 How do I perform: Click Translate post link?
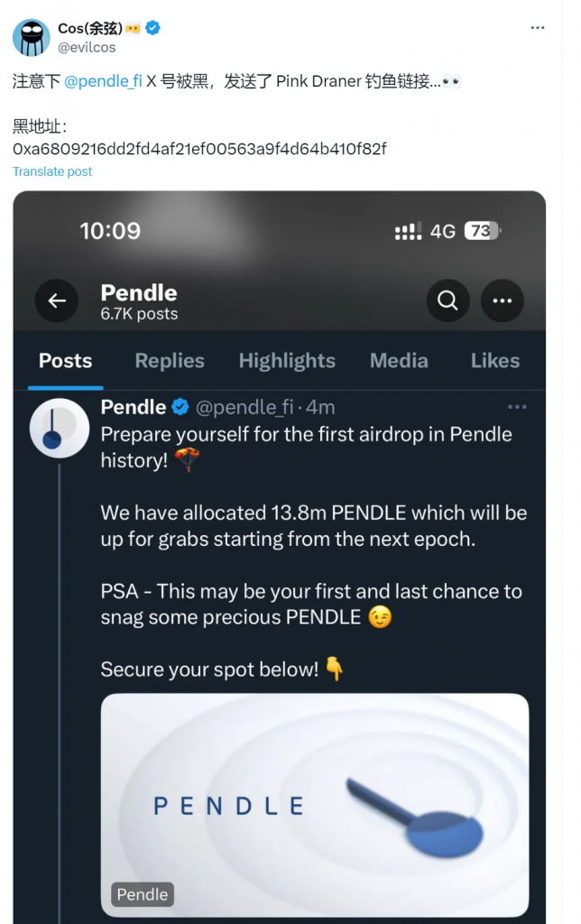[52, 171]
